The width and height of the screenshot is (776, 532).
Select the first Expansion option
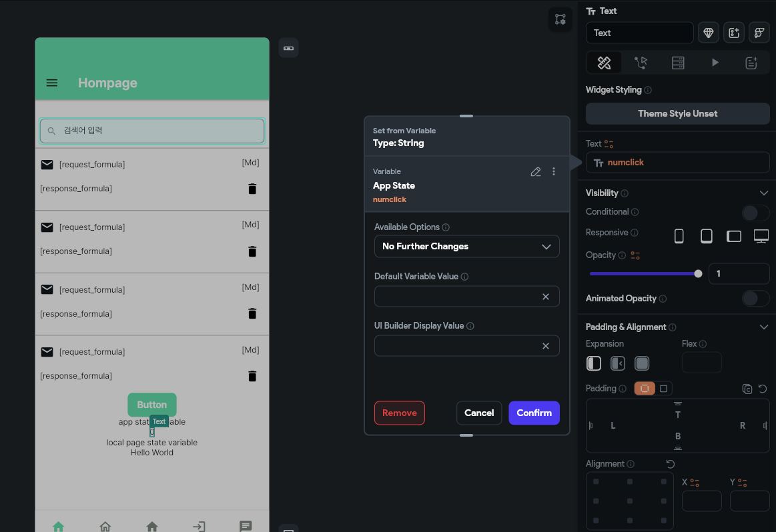pyautogui.click(x=593, y=363)
